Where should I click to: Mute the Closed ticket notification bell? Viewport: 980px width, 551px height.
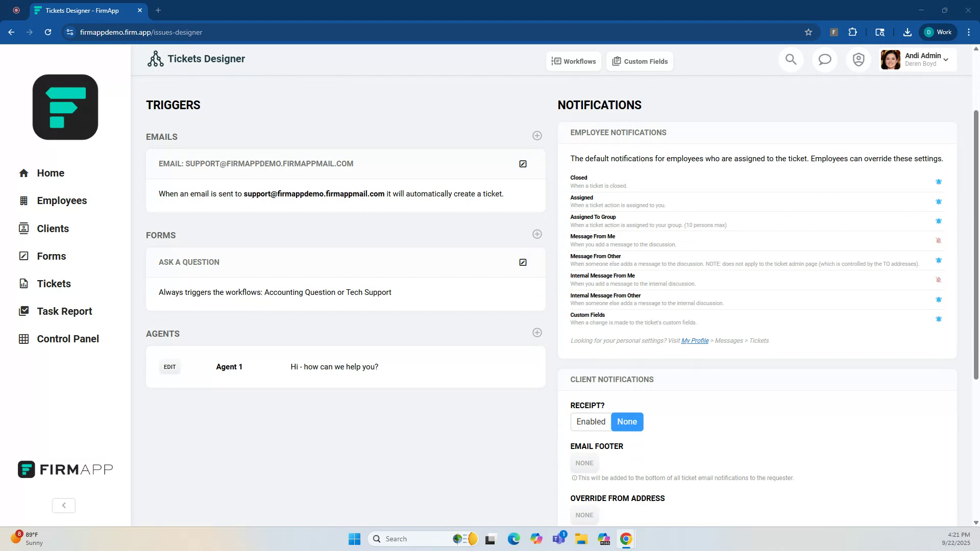[x=939, y=181]
